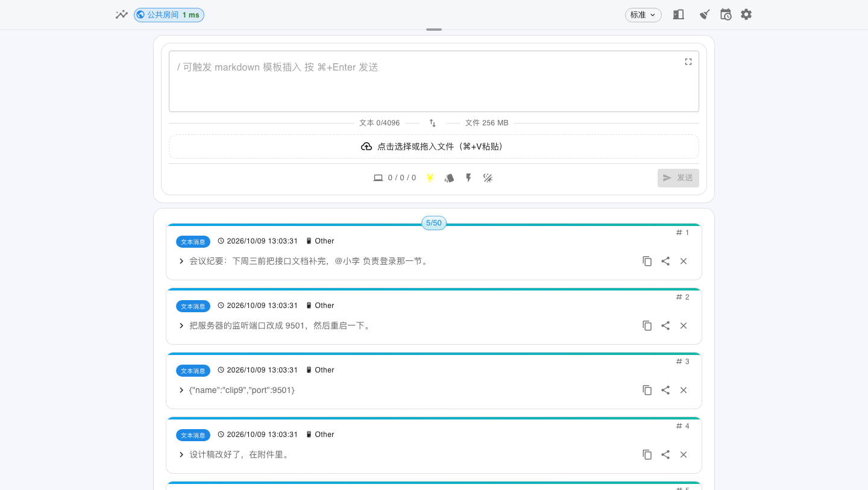
Task: Delete message #4 with the X icon
Action: [684, 454]
